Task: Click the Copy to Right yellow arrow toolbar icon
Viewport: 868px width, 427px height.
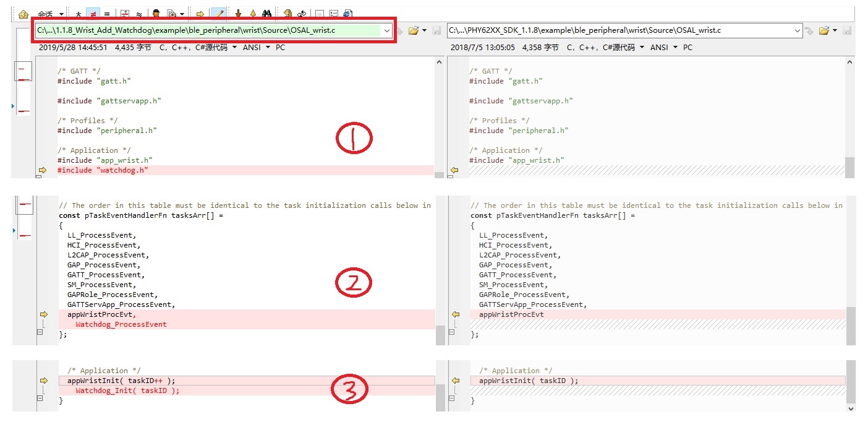Action: (200, 14)
